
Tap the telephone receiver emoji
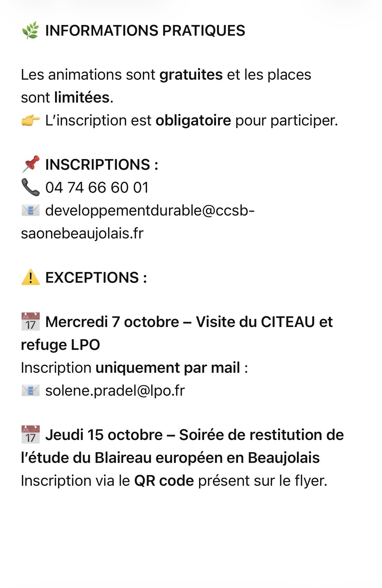(x=31, y=187)
